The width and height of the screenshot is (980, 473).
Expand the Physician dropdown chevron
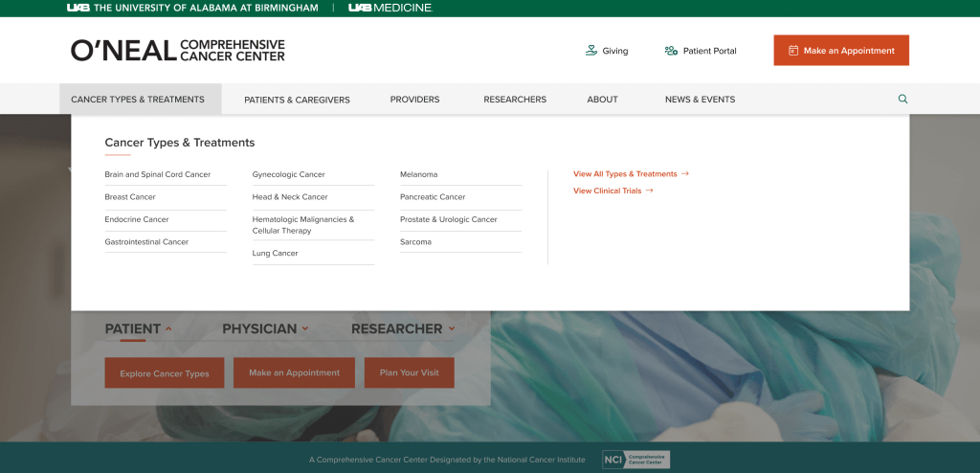305,328
